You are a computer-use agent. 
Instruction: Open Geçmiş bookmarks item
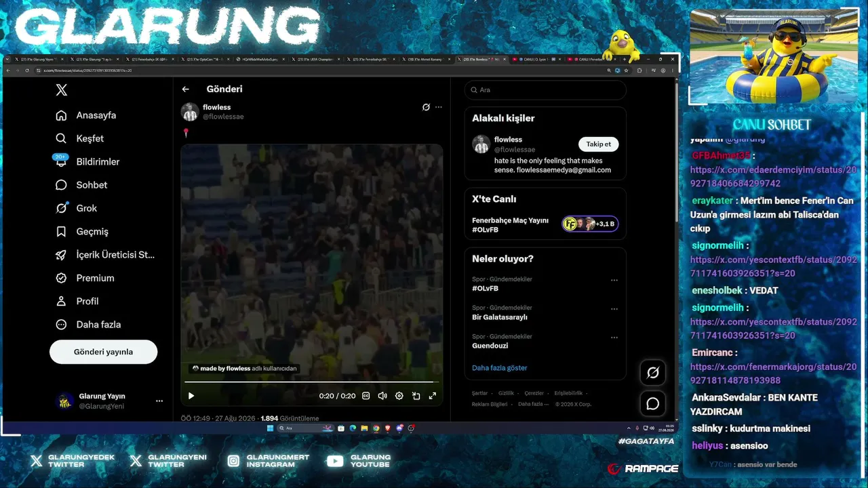click(82, 231)
